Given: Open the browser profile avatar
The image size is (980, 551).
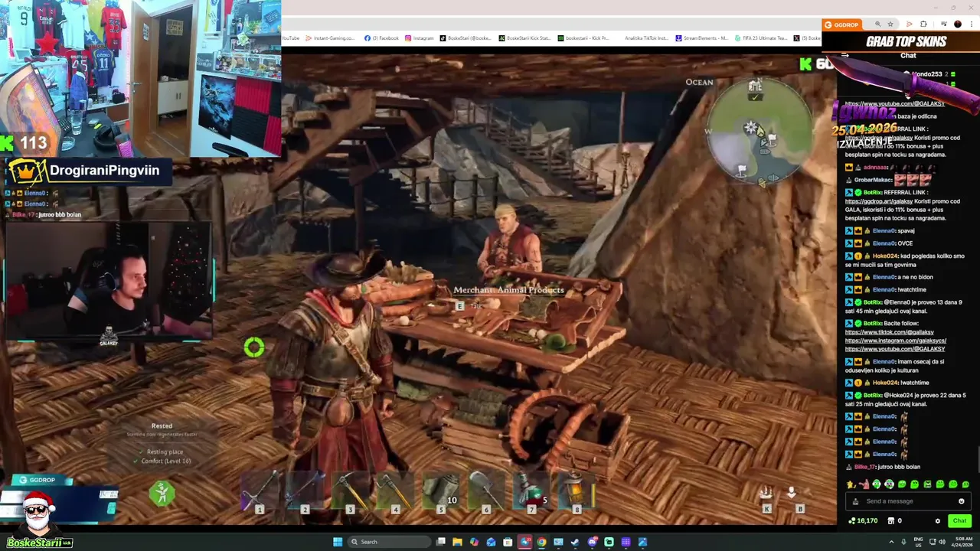Looking at the screenshot, I should pos(958,24).
